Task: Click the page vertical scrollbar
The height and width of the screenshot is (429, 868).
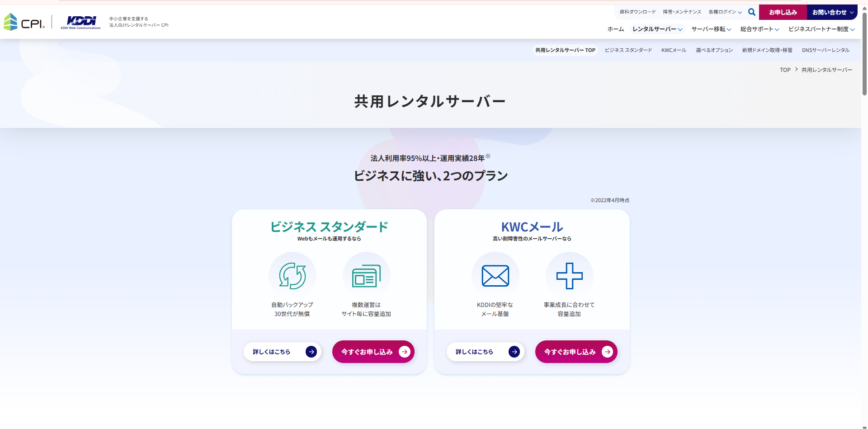Action: tap(864, 54)
